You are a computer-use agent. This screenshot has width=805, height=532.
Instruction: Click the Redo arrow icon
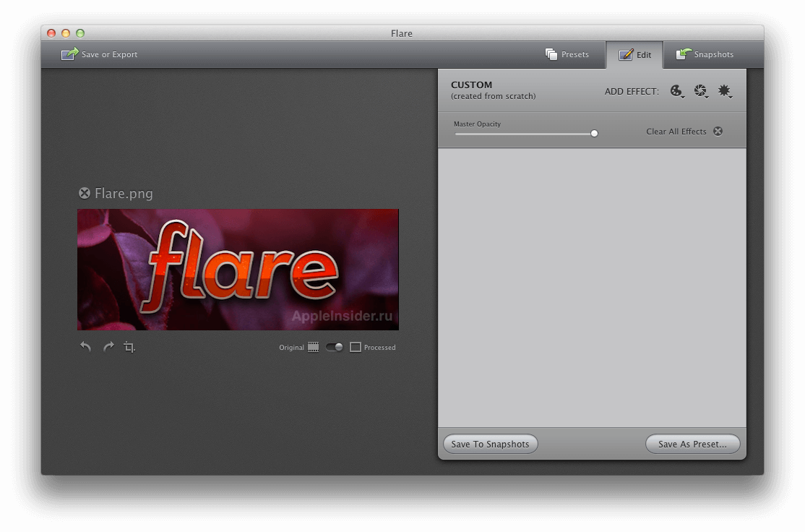click(x=108, y=347)
